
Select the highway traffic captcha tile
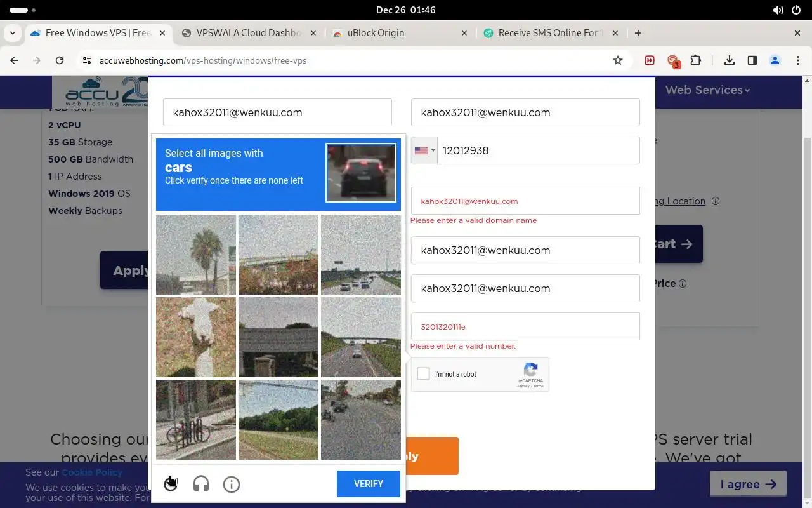pyautogui.click(x=361, y=255)
